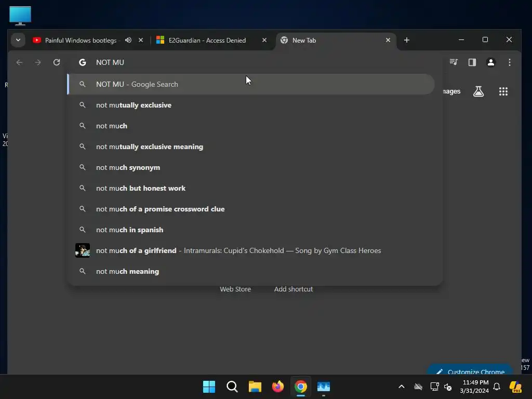Viewport: 532px width, 399px height.
Task: Click Chrome icon in taskbar
Action: click(301, 387)
